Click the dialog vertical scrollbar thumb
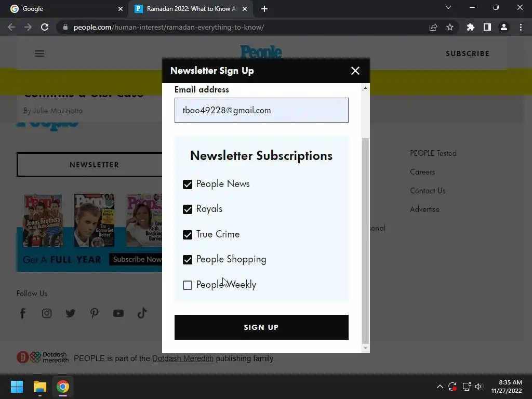The width and height of the screenshot is (532, 399). pyautogui.click(x=365, y=241)
